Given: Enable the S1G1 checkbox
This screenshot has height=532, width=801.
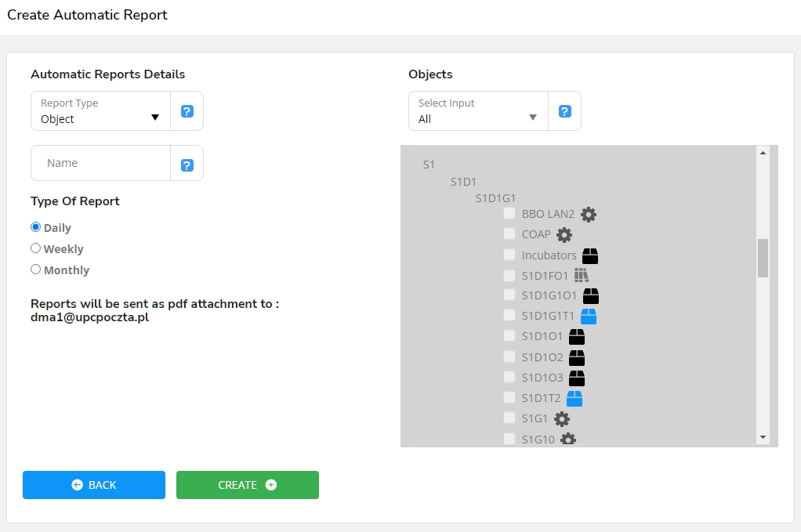Looking at the screenshot, I should (509, 418).
